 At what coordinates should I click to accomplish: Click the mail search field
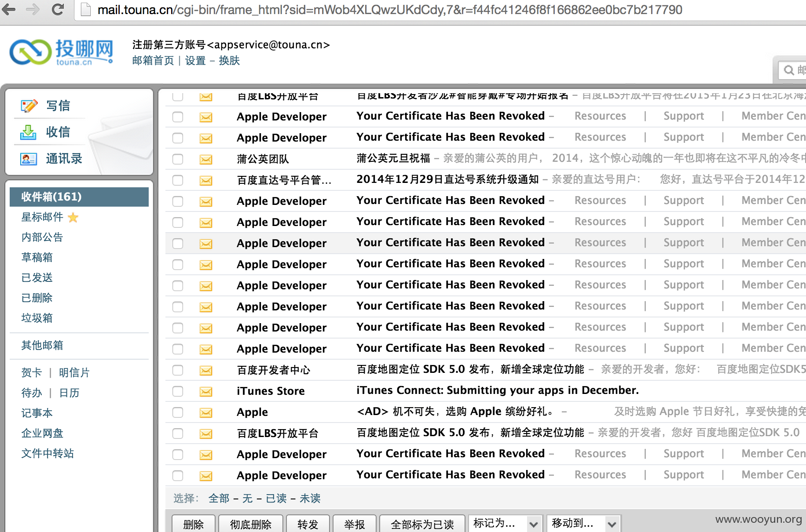pos(793,70)
